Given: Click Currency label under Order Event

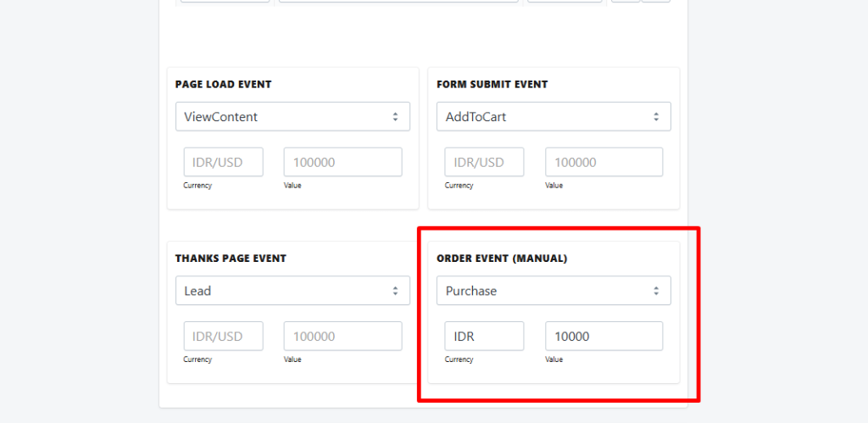Looking at the screenshot, I should (x=459, y=359).
